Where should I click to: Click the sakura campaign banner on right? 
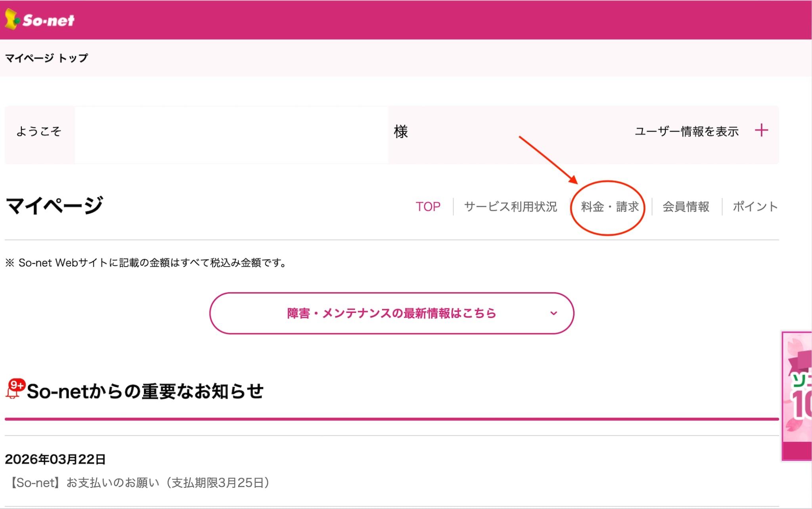tap(797, 396)
